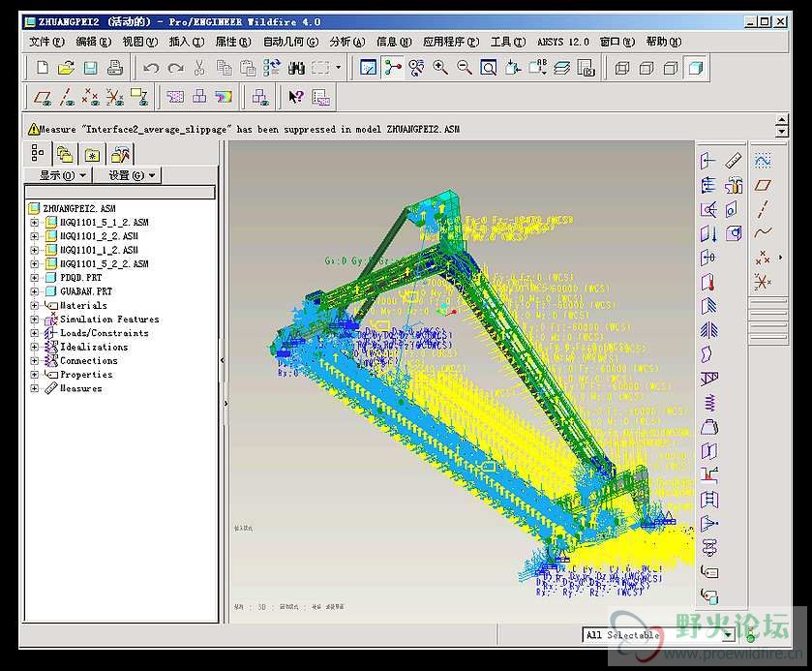Open the folder browser tab
The height and width of the screenshot is (671, 812).
(65, 154)
